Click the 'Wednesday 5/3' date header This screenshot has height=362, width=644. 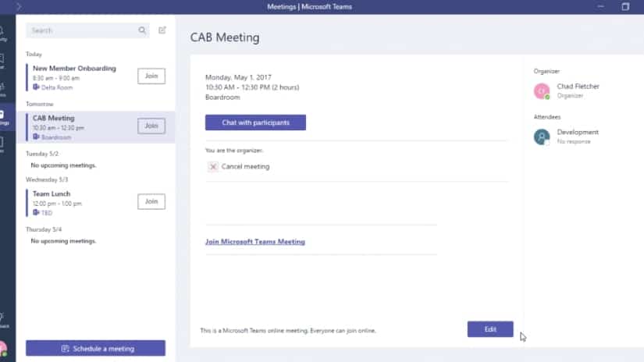(47, 179)
